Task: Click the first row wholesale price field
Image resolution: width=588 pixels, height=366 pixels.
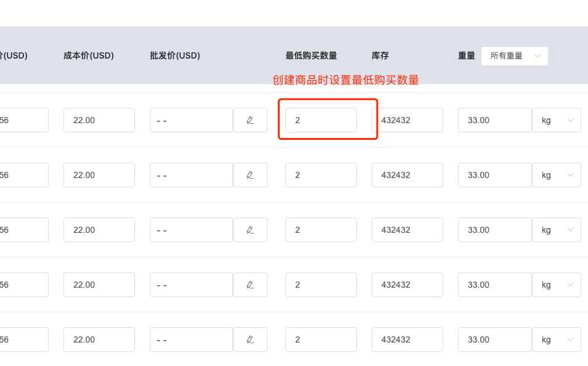Action: click(x=191, y=120)
